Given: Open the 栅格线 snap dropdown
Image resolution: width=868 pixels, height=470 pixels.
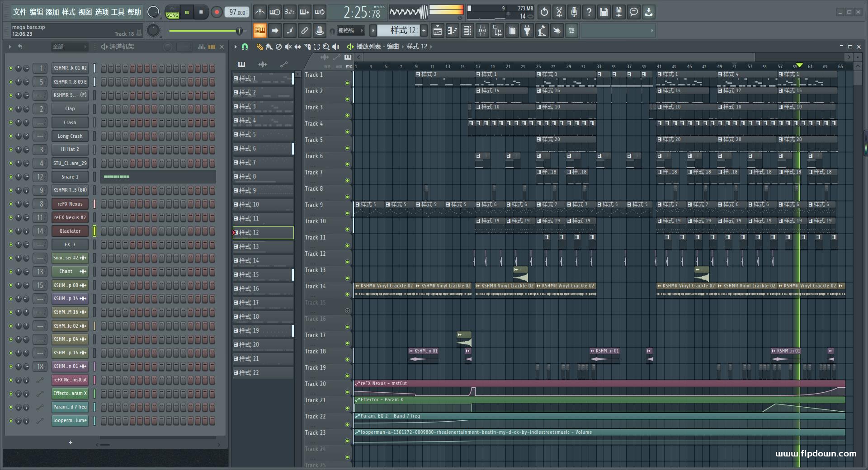Looking at the screenshot, I should [351, 31].
